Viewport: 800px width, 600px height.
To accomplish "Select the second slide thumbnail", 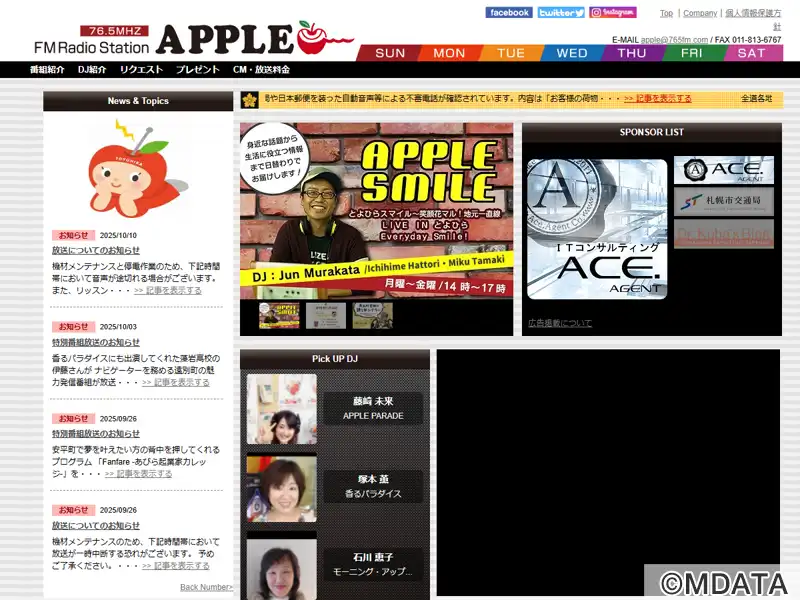I will (x=326, y=315).
